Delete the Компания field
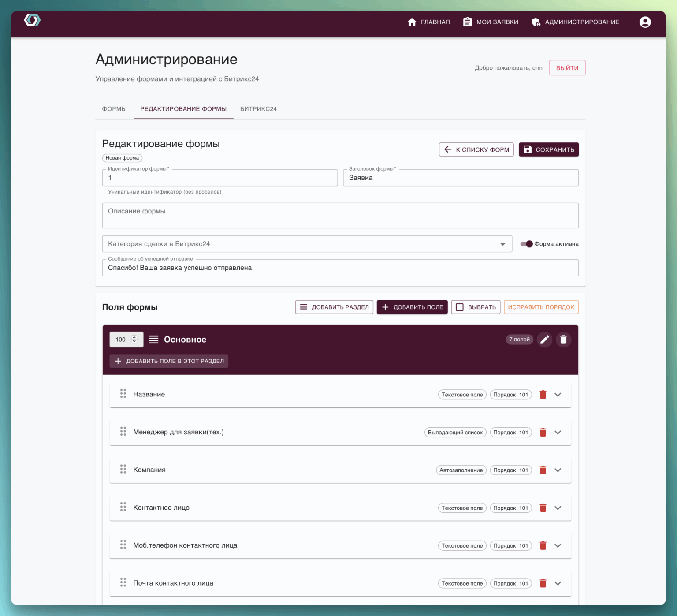This screenshot has width=677, height=616. (543, 470)
